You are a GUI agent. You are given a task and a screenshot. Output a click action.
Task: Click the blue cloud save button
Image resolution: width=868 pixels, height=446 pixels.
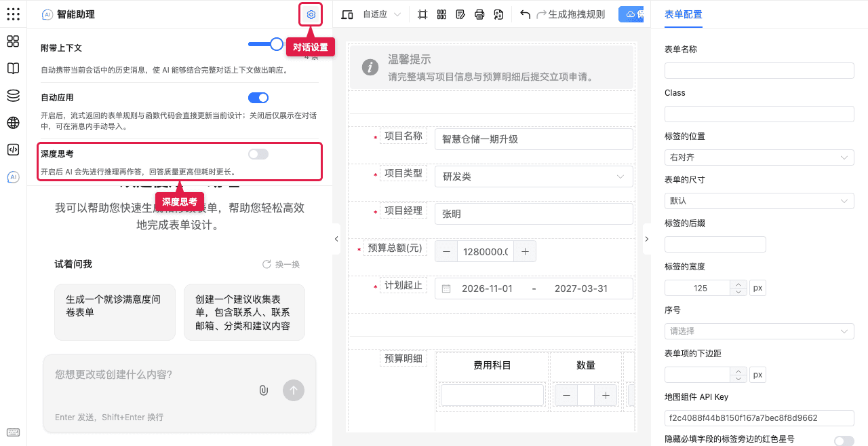pyautogui.click(x=631, y=14)
